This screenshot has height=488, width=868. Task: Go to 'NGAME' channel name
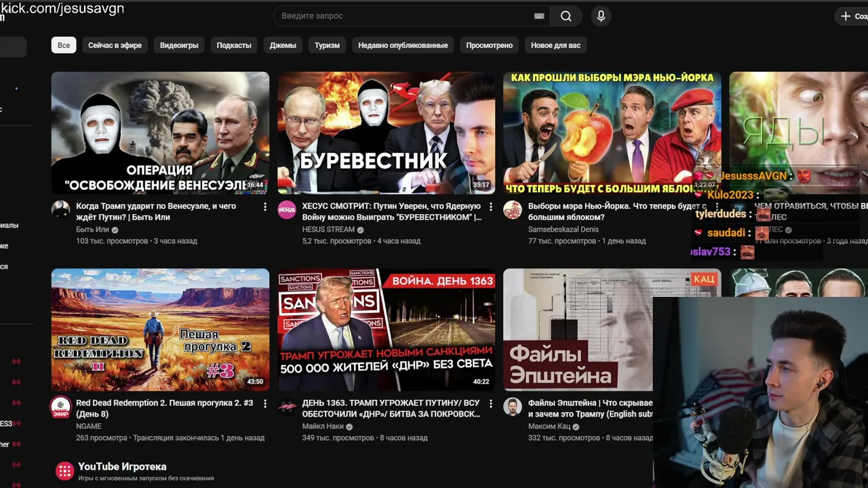coord(89,426)
